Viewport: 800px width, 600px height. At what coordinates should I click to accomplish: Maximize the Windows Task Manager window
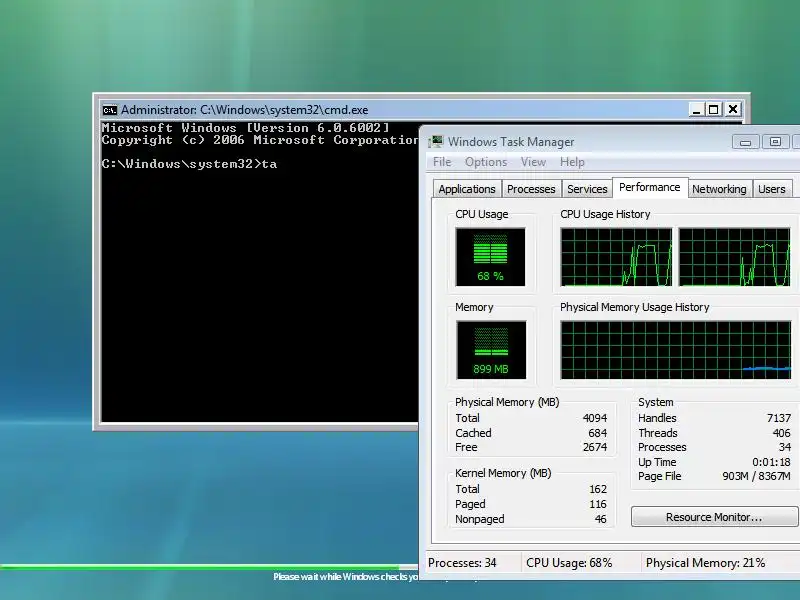[x=775, y=142]
